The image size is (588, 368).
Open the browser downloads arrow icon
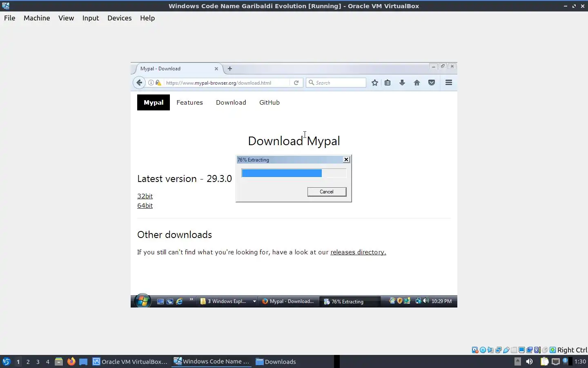[x=402, y=83]
